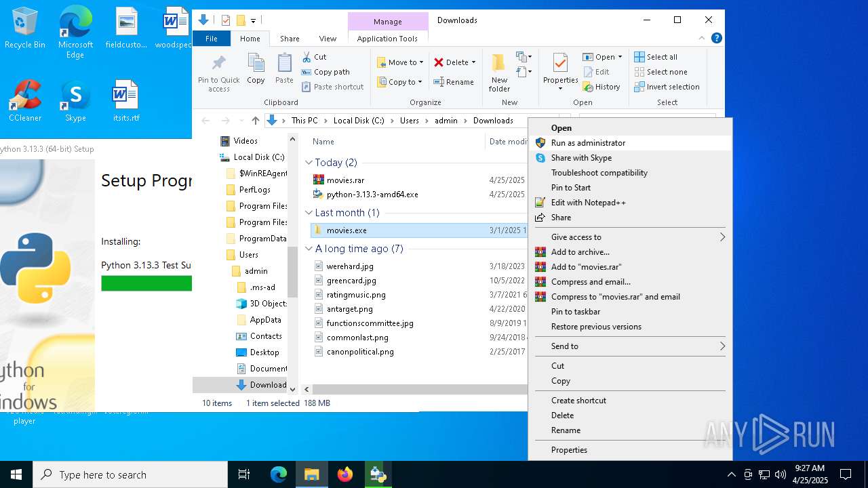The width and height of the screenshot is (868, 488).
Task: Click the volume speaker tray icon
Action: 781,474
